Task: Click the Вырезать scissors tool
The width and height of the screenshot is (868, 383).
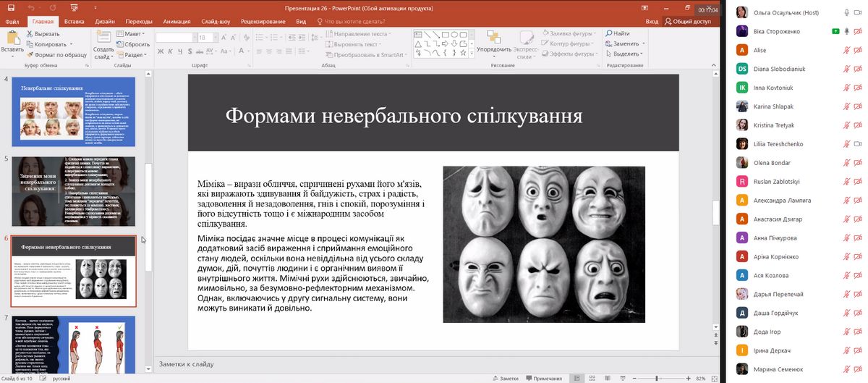Action: [x=43, y=34]
